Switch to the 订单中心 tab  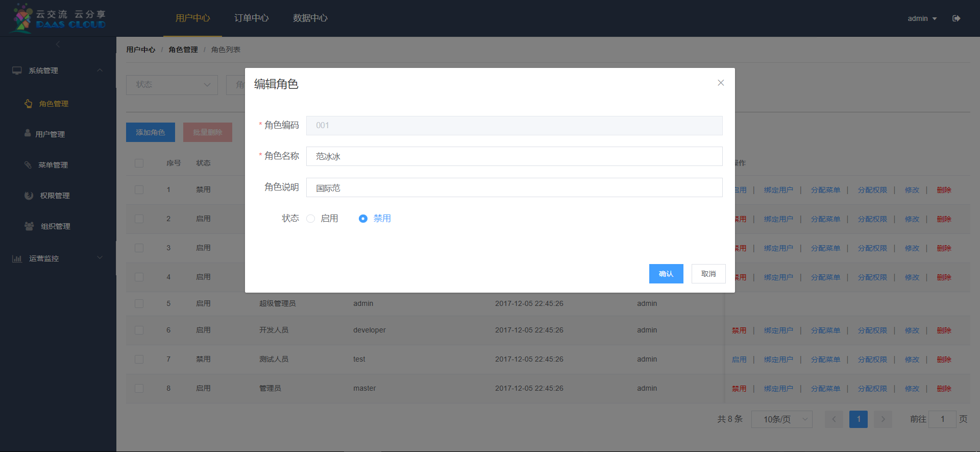point(251,18)
